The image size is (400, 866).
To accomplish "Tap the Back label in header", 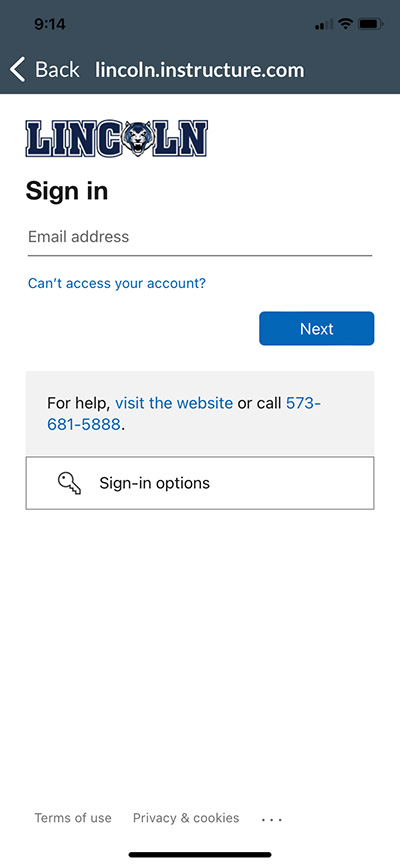I will pyautogui.click(x=57, y=70).
